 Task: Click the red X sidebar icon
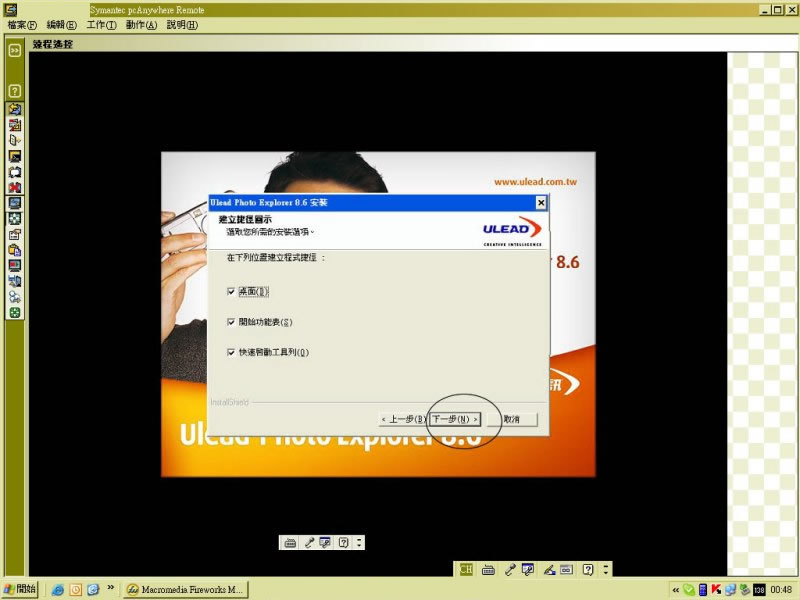coord(15,188)
